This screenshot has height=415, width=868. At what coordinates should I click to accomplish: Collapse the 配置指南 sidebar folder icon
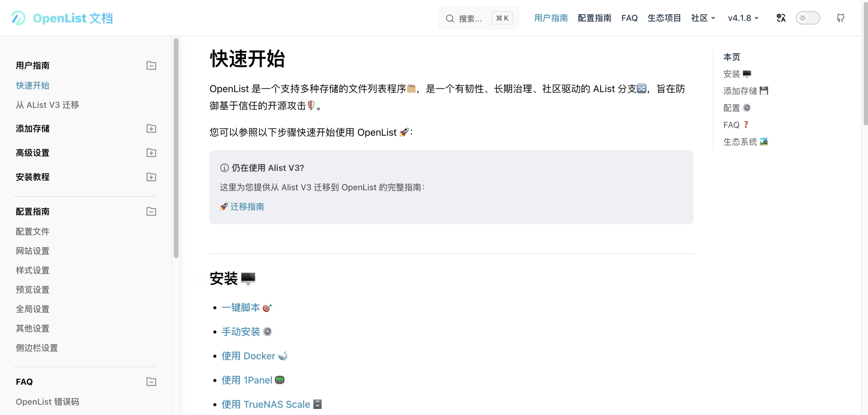pyautogui.click(x=151, y=211)
